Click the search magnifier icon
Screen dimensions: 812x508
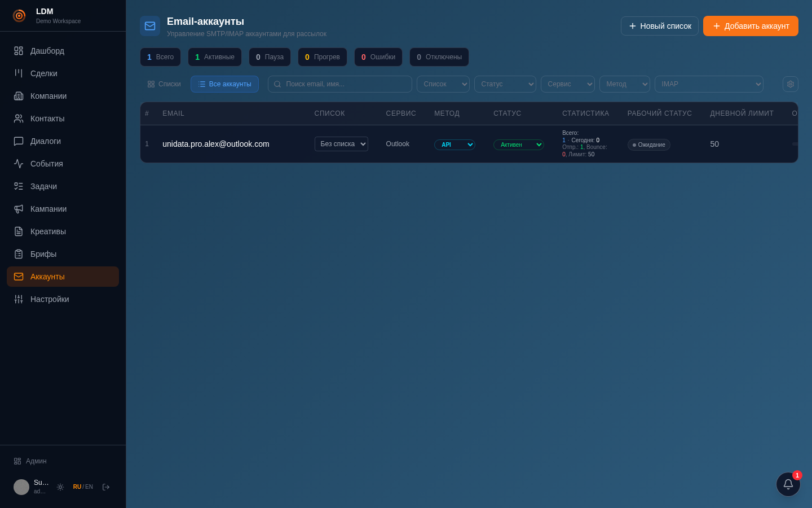point(277,84)
